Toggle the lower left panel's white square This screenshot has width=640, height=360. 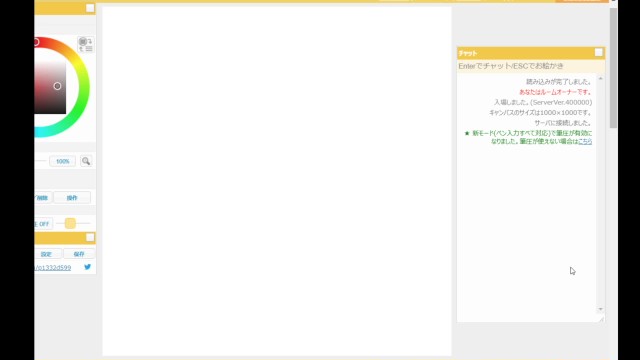tap(90, 237)
